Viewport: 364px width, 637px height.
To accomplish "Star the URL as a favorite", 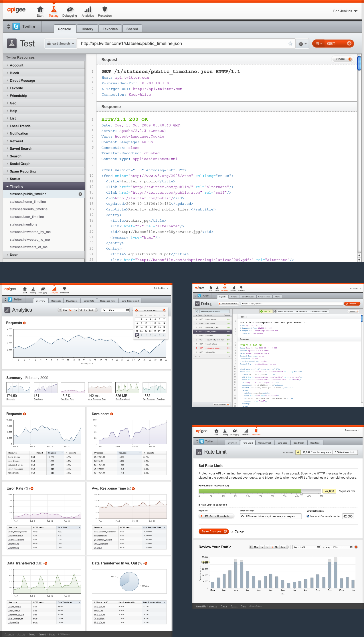I will click(290, 44).
